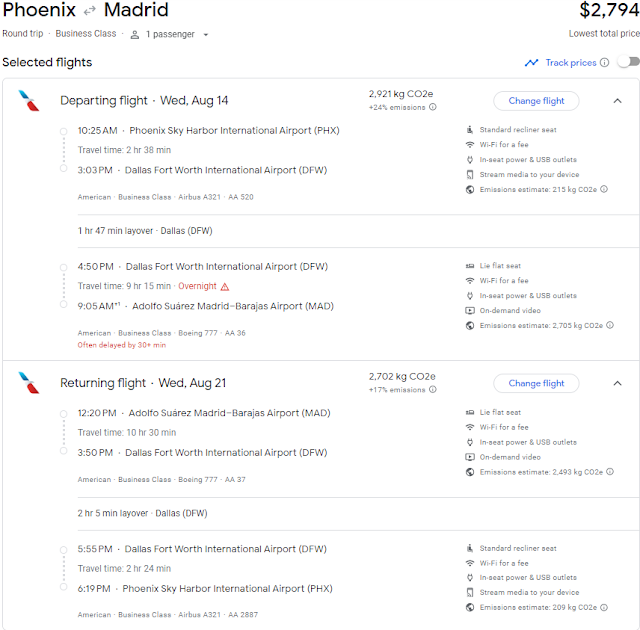Click info icon for 2,705 kg CO2e estimate
Screen dimensions: 640x630
(610, 325)
